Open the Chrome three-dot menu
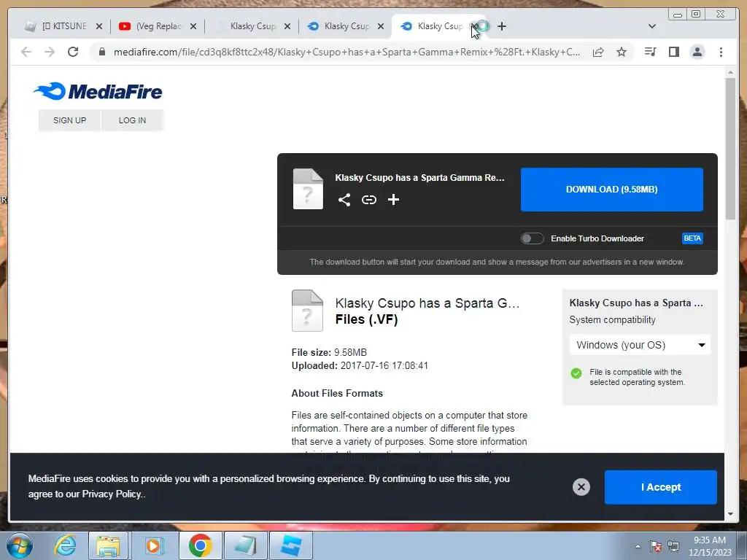The height and width of the screenshot is (560, 747). tap(721, 52)
